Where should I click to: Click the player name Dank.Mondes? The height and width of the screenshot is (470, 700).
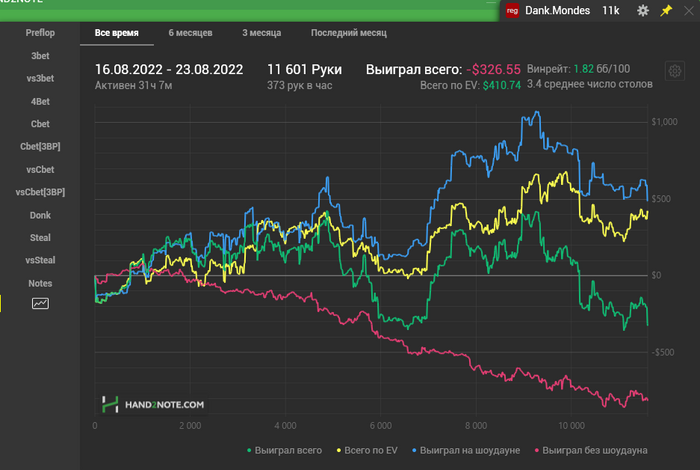[x=557, y=10]
